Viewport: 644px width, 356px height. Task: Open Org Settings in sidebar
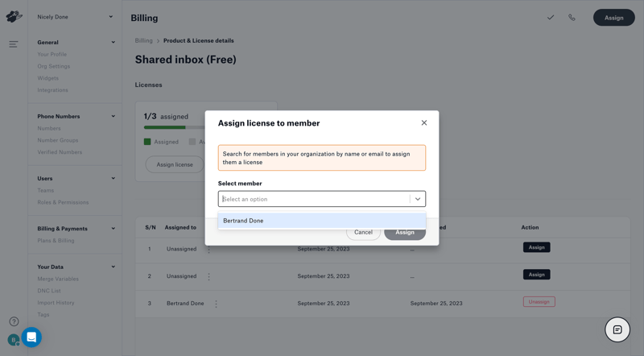coord(54,66)
